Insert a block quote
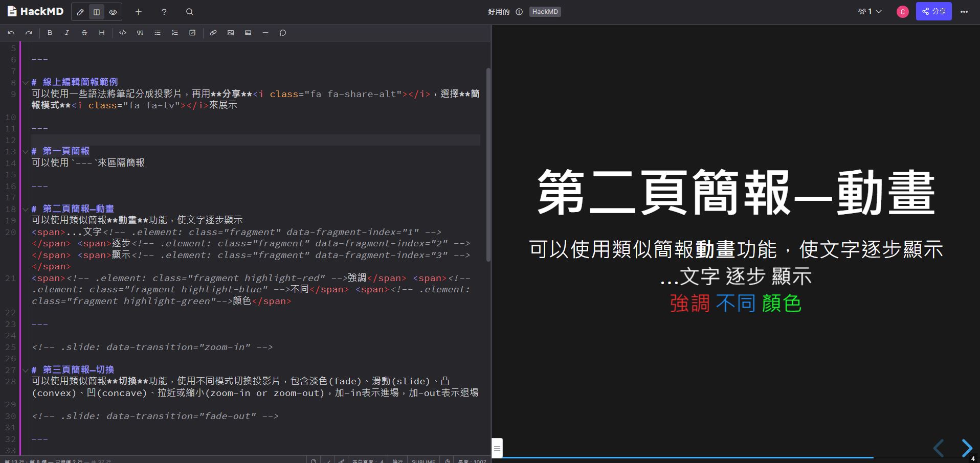Viewport: 980px width, 463px height. pos(140,33)
